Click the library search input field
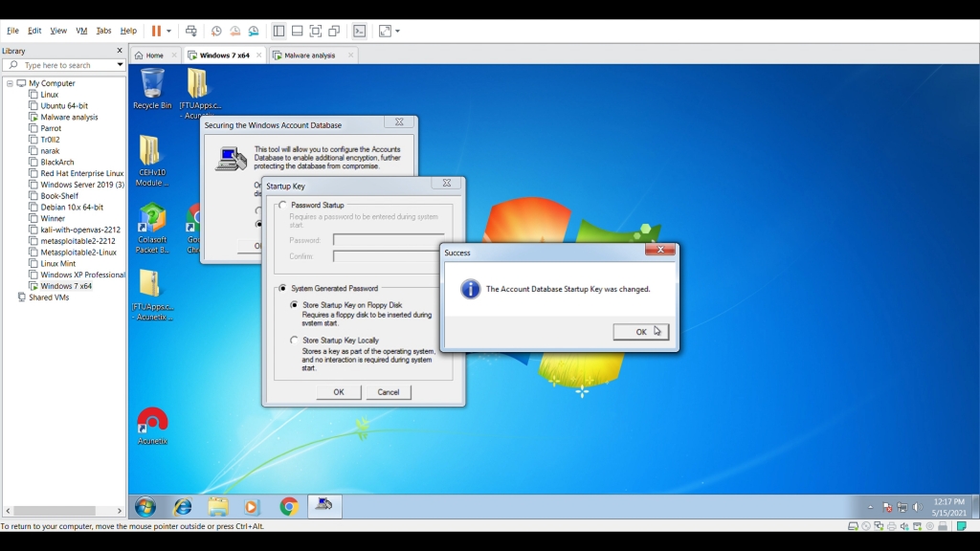Viewport: 980px width, 551px height. (x=64, y=65)
